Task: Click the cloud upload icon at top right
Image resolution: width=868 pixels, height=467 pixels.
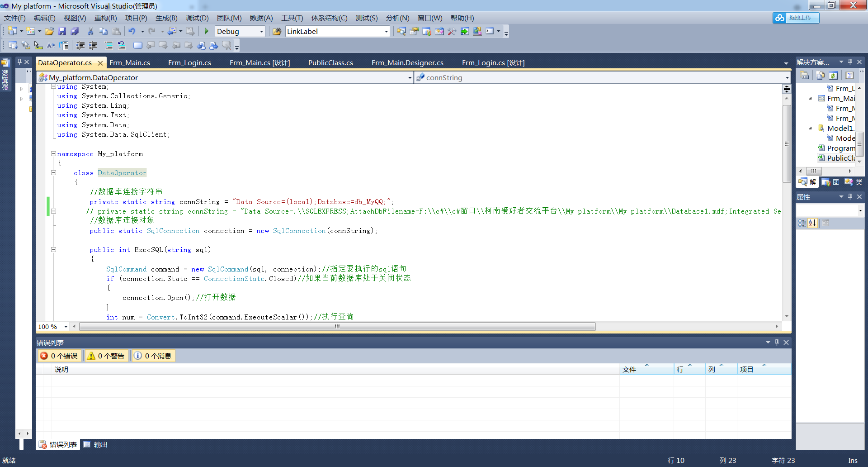Action: (x=779, y=18)
